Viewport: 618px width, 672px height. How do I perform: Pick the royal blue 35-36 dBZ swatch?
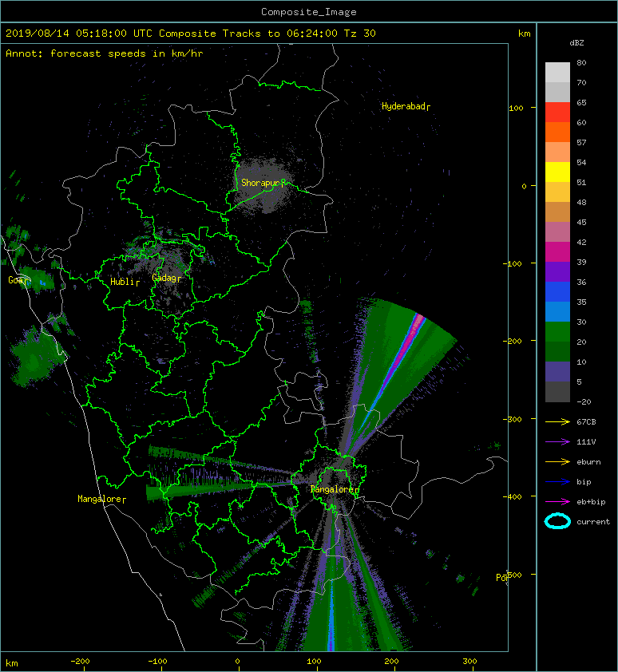[x=557, y=291]
